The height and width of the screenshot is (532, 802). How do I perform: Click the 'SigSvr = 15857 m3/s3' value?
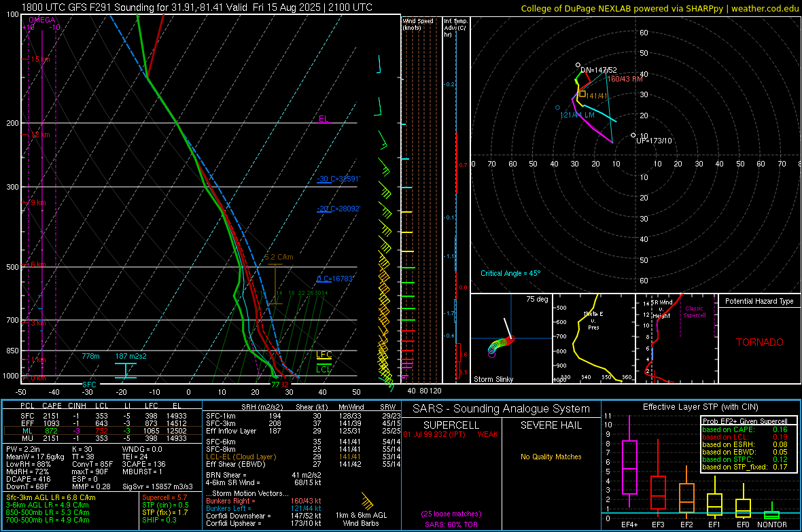point(158,487)
